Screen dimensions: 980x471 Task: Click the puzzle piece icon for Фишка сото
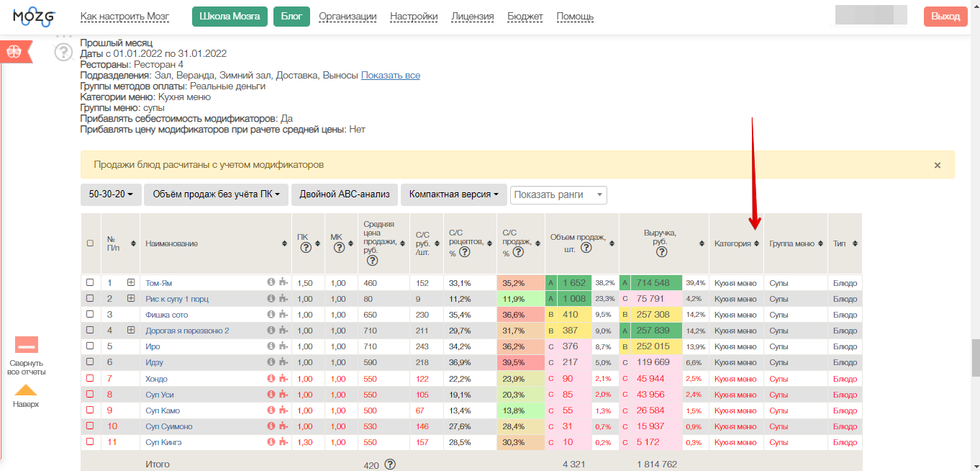283,315
